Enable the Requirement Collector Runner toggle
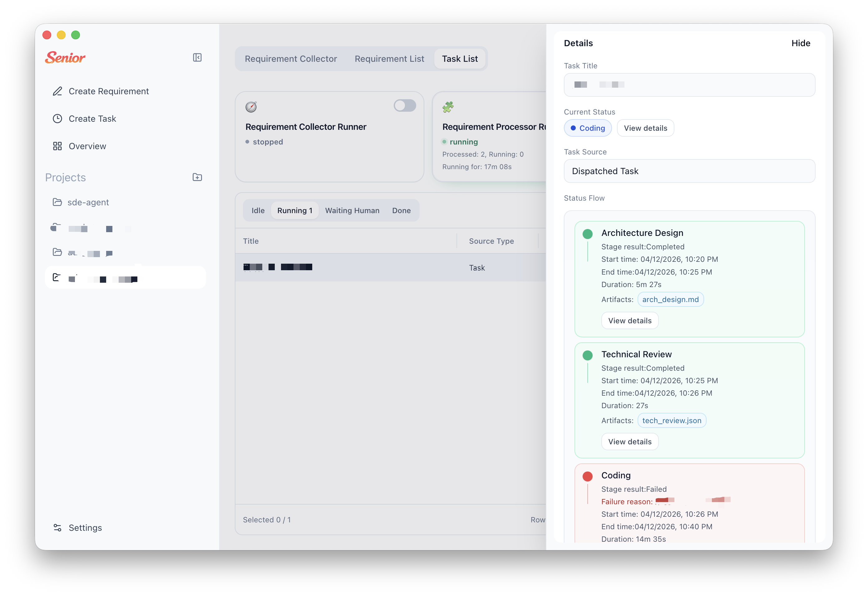This screenshot has height=596, width=868. tap(405, 106)
